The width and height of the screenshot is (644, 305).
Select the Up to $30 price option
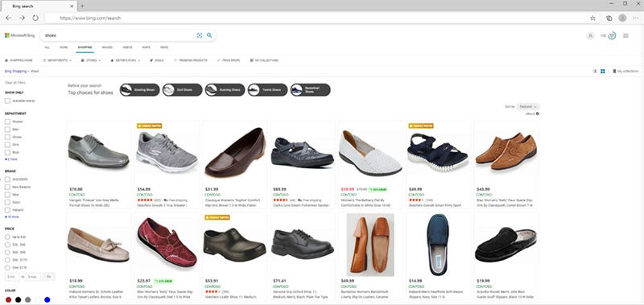coord(7,237)
